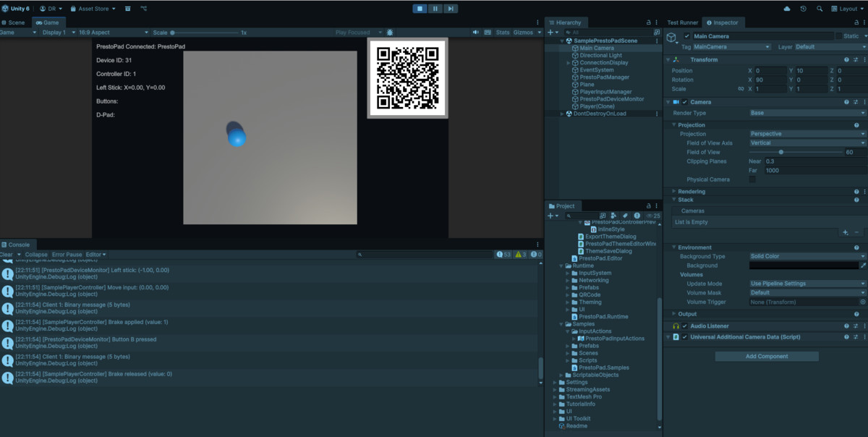Viewport: 868px width, 437px height.
Task: Open Unity Cloud via the cloud icon
Action: click(787, 9)
